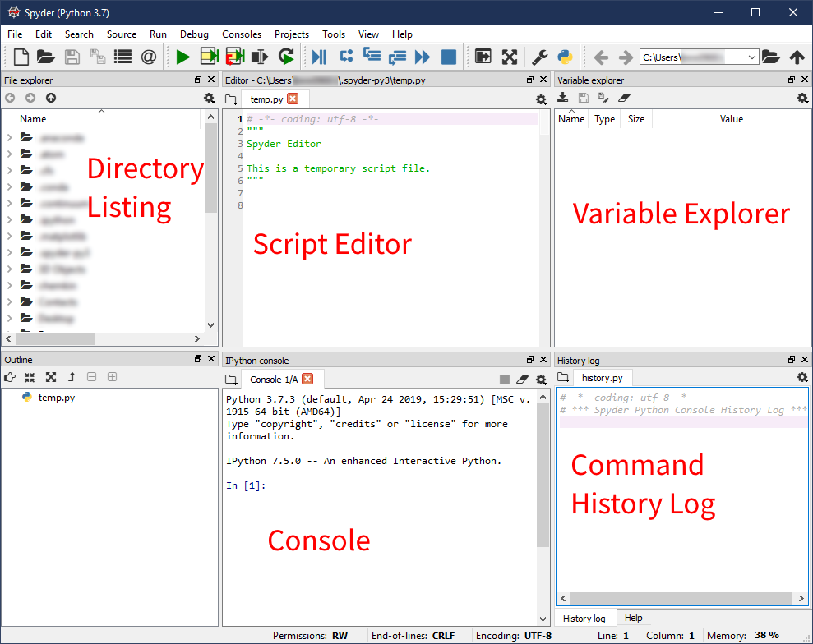The width and height of the screenshot is (813, 644).
Task: Maximize the current pane
Action: (x=483, y=56)
